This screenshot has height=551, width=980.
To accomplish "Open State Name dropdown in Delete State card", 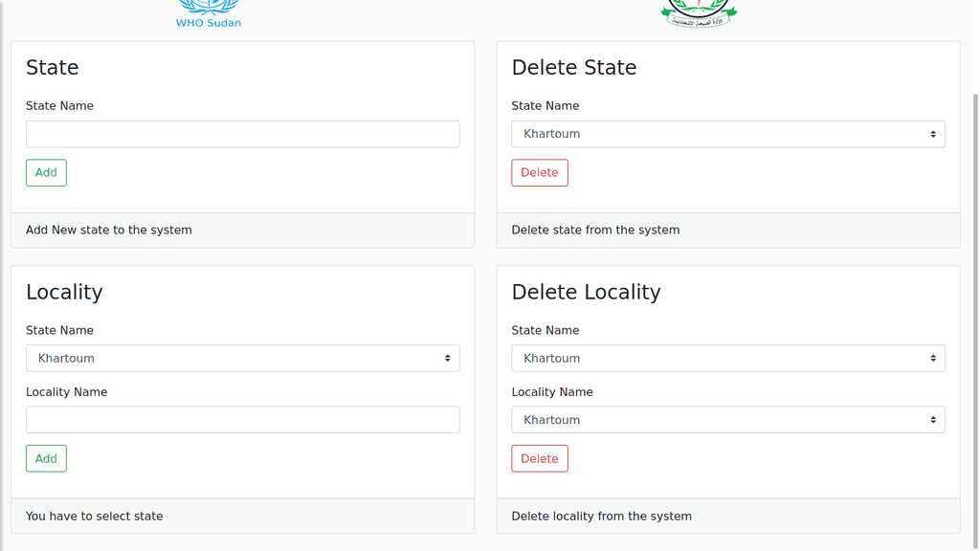I will [728, 134].
